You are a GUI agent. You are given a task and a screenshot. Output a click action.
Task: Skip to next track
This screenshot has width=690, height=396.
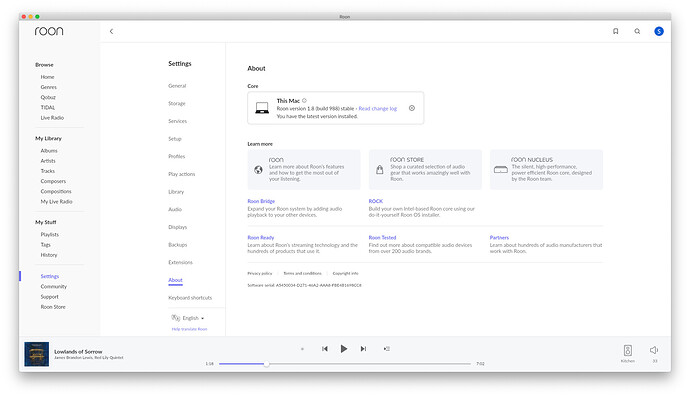[x=363, y=348]
